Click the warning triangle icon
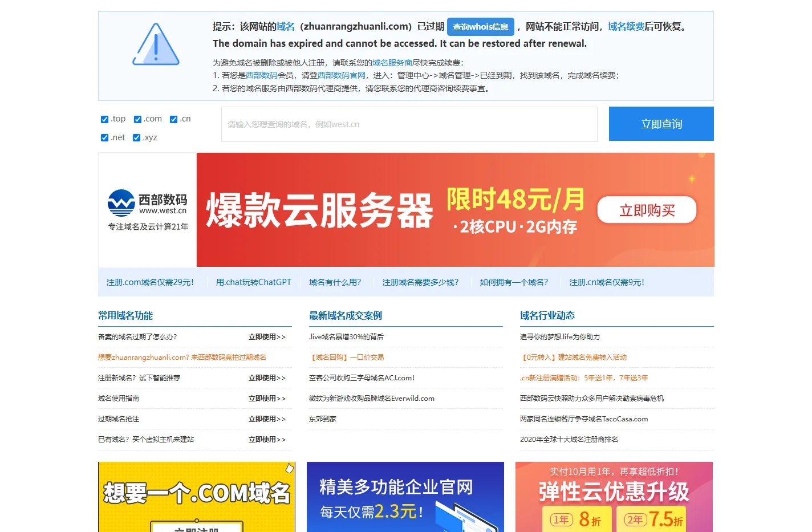This screenshot has height=532, width=812. [156, 44]
